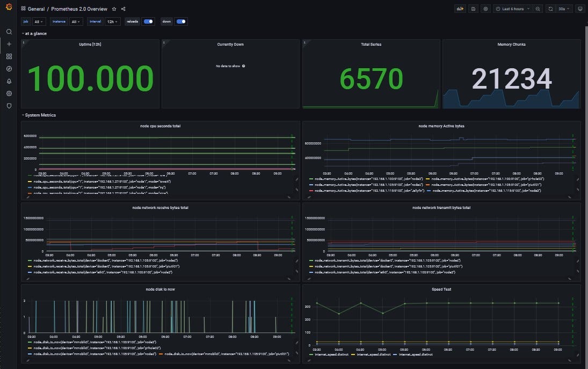This screenshot has height=369, width=588.
Task: Collapse the System Metrics row
Action: click(x=39, y=115)
